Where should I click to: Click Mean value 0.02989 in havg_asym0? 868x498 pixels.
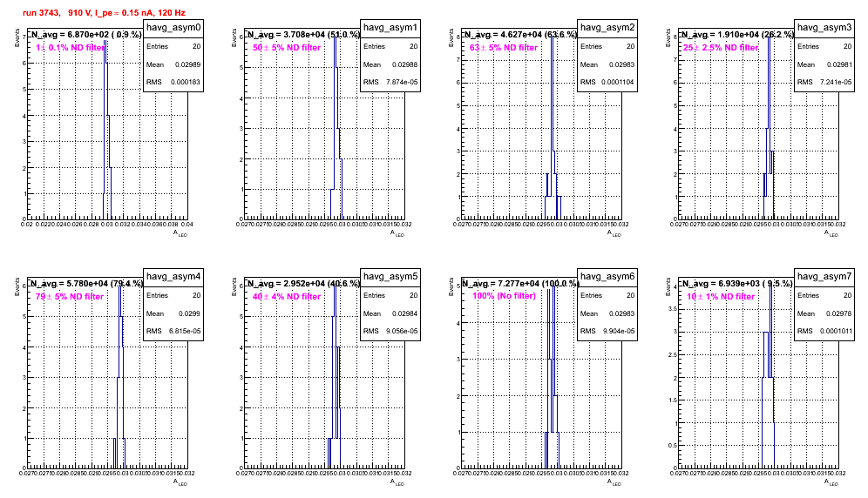(x=187, y=64)
